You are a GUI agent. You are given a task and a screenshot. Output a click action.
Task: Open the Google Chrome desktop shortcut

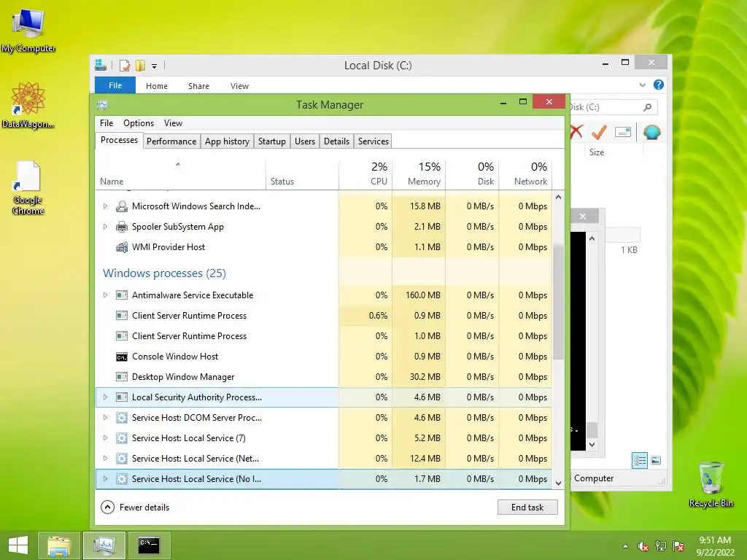point(28,187)
